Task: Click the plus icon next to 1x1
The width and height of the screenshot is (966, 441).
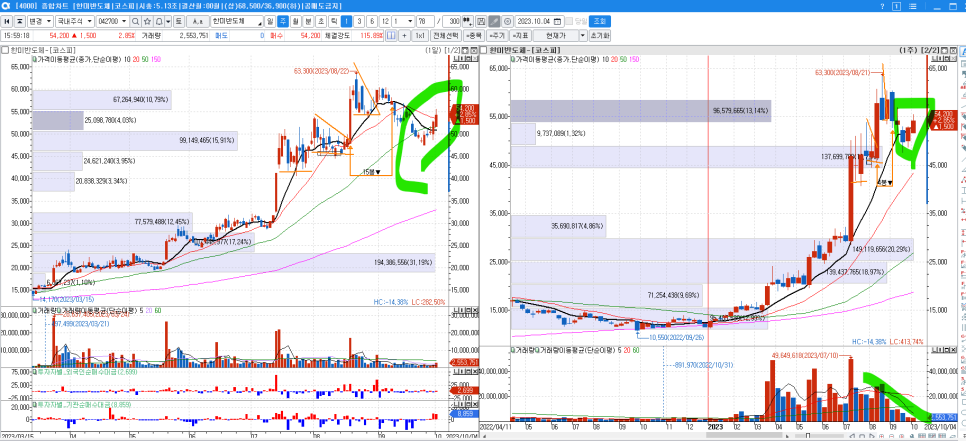Action: click(405, 35)
